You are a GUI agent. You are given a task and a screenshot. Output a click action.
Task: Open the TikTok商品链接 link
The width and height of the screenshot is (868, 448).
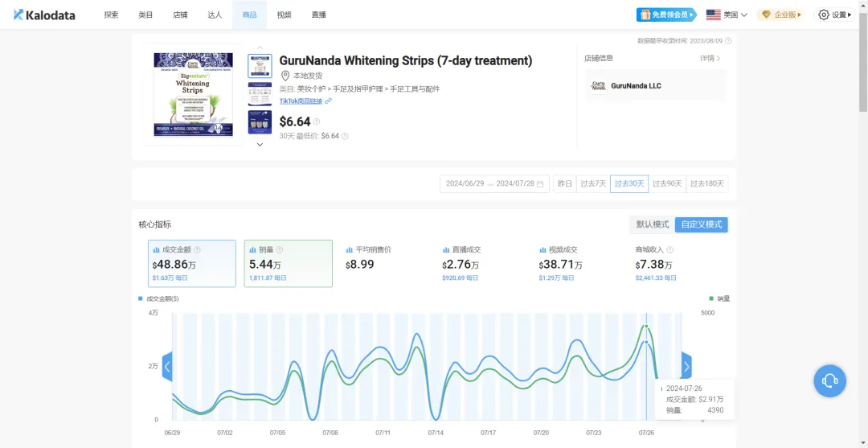coord(301,101)
